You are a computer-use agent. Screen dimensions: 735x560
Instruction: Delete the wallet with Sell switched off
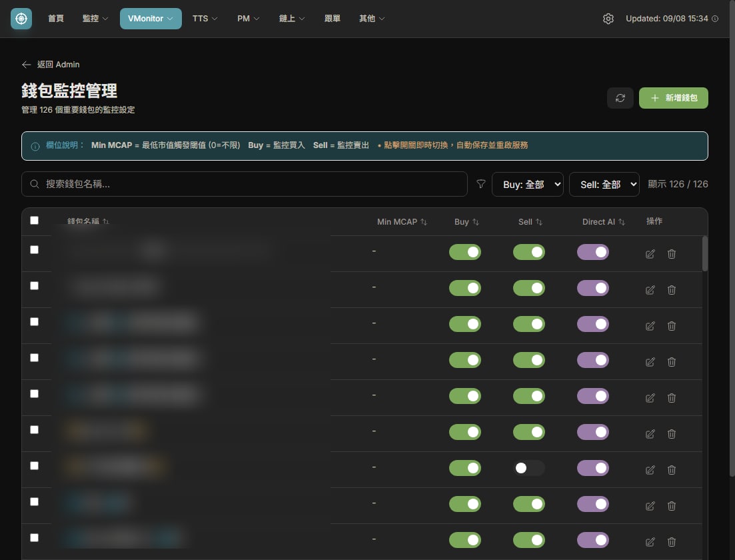click(672, 470)
